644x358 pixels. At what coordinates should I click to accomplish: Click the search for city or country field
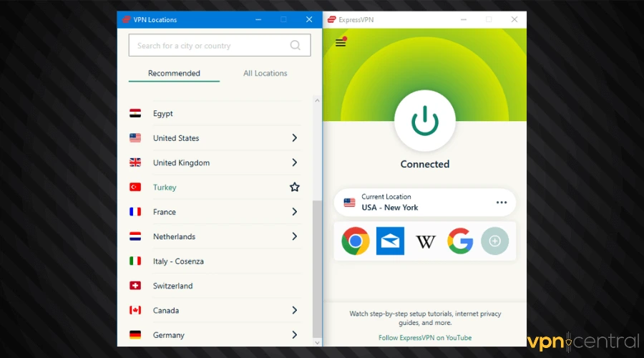click(x=220, y=45)
